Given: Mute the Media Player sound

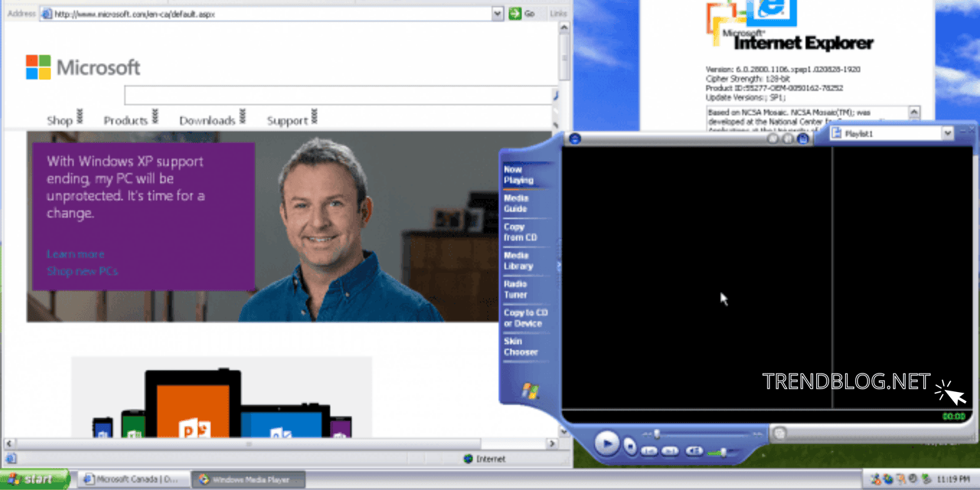Looking at the screenshot, I should click(x=694, y=451).
